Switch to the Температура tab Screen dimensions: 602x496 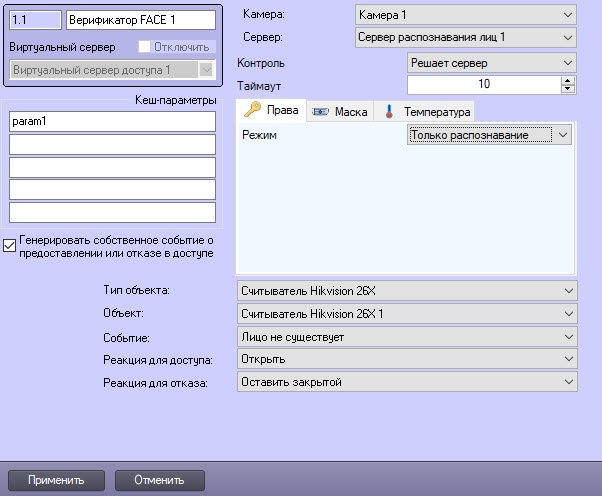(x=427, y=112)
